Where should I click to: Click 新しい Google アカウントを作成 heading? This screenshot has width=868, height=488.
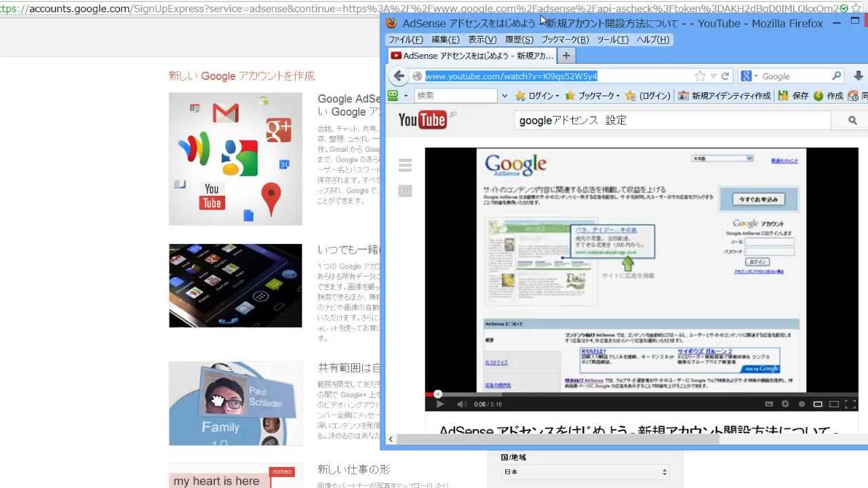click(x=241, y=76)
